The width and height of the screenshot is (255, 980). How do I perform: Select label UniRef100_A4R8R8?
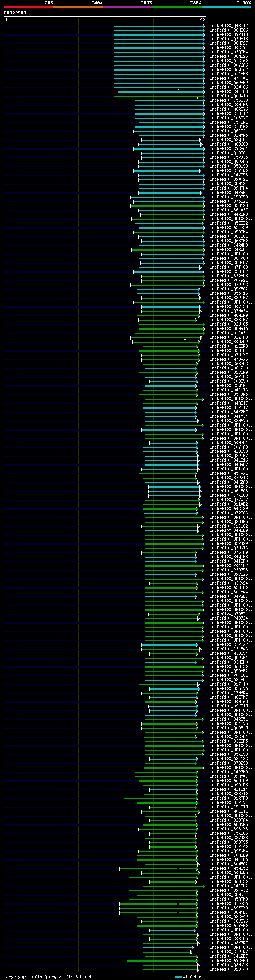[x=229, y=214]
